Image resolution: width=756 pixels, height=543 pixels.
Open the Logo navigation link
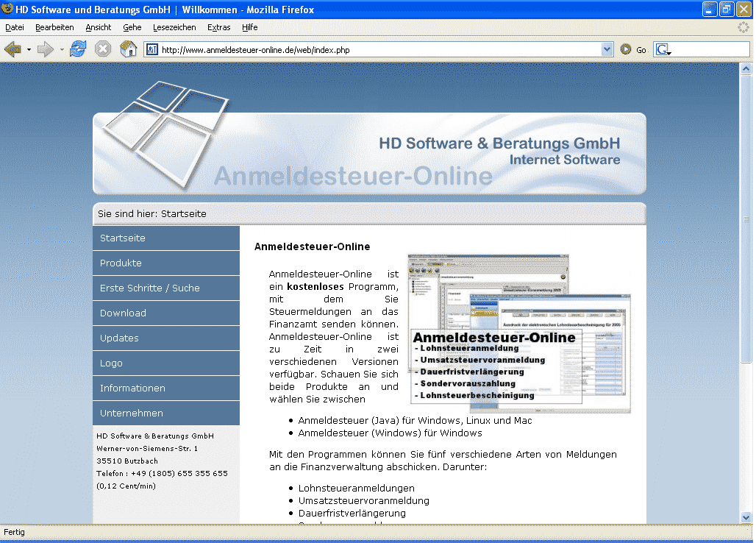[x=166, y=363]
